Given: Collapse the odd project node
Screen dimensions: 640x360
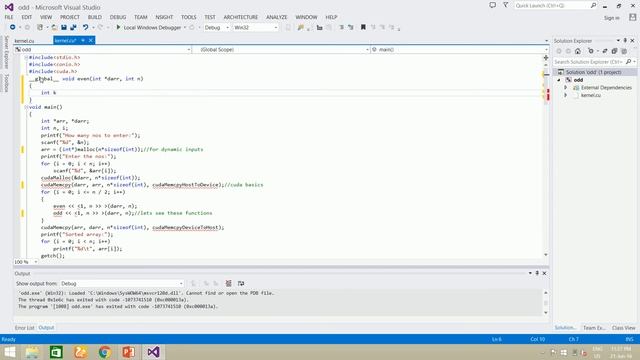Looking at the screenshot, I should pyautogui.click(x=559, y=80).
